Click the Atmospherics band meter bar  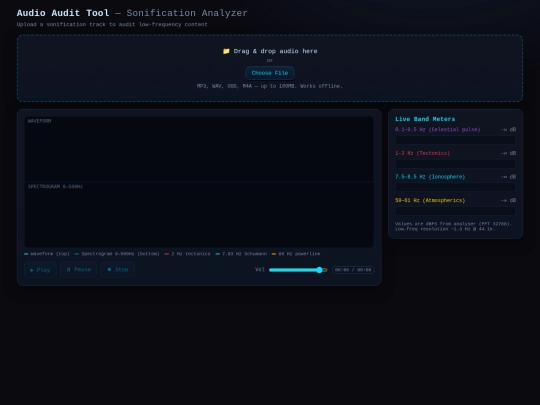(455, 211)
